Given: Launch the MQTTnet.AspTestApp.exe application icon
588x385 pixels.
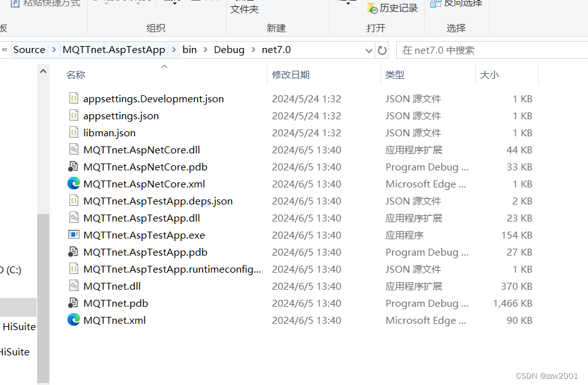Looking at the screenshot, I should tap(74, 235).
